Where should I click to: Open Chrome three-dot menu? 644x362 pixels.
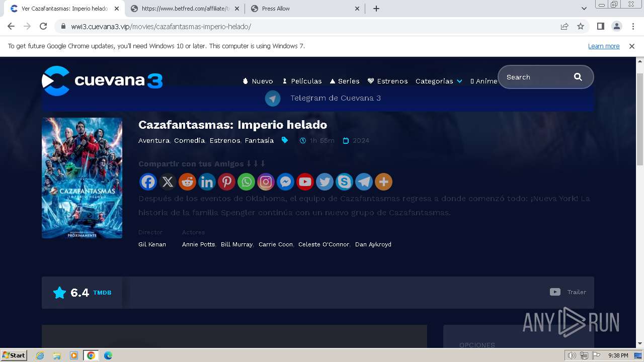pyautogui.click(x=632, y=26)
